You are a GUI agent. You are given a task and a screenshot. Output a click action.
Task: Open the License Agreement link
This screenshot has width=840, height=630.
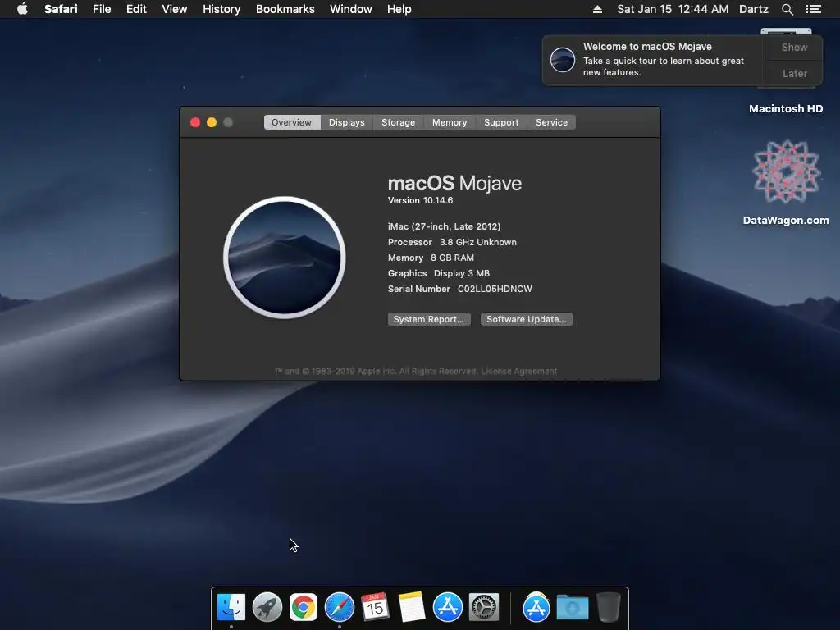coord(519,371)
